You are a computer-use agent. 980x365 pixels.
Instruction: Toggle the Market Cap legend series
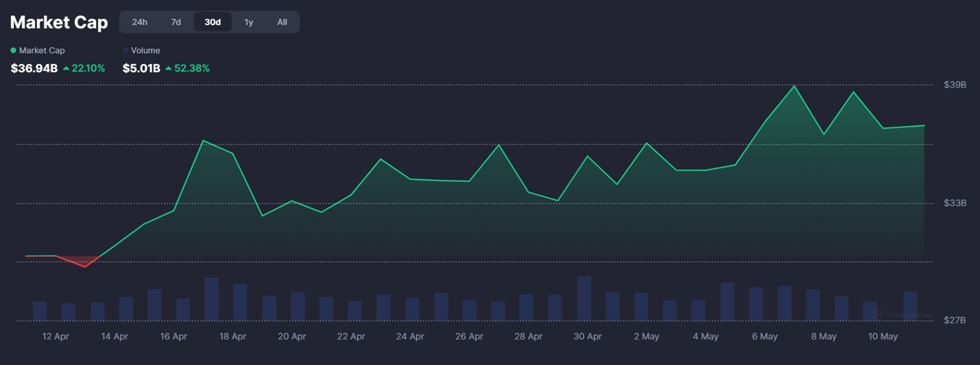coord(38,51)
